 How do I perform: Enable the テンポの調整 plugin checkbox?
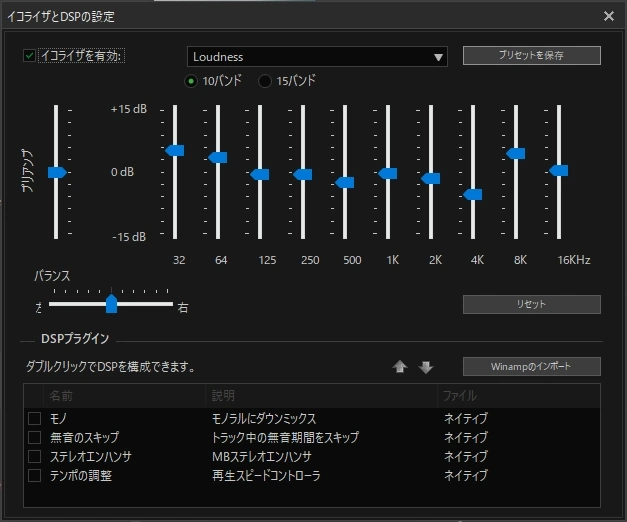pos(34,475)
